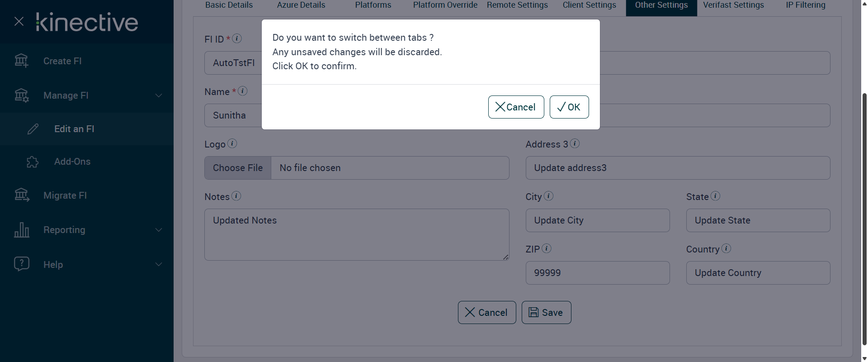Click into the Notes text area
The width and height of the screenshot is (868, 362).
click(x=356, y=234)
